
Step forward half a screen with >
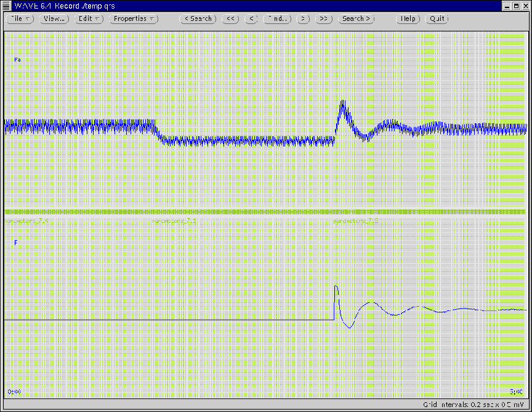(x=302, y=18)
